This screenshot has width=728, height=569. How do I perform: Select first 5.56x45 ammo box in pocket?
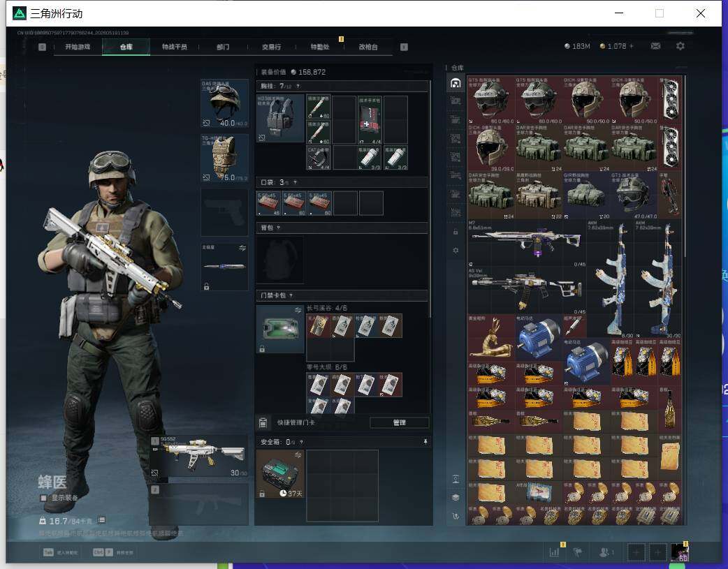tap(268, 203)
